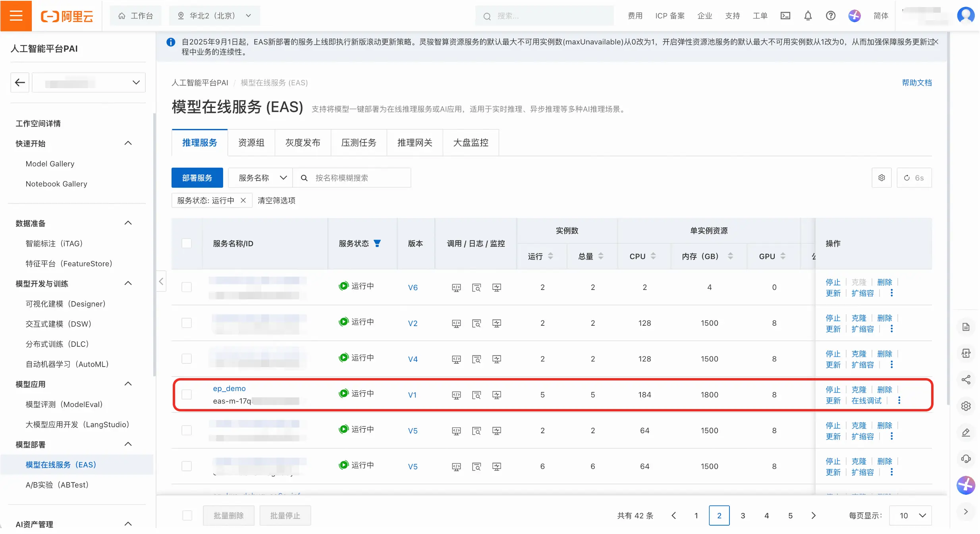Switch to the 资源组 tab
Screen dimensions: 980x534
[x=251, y=142]
